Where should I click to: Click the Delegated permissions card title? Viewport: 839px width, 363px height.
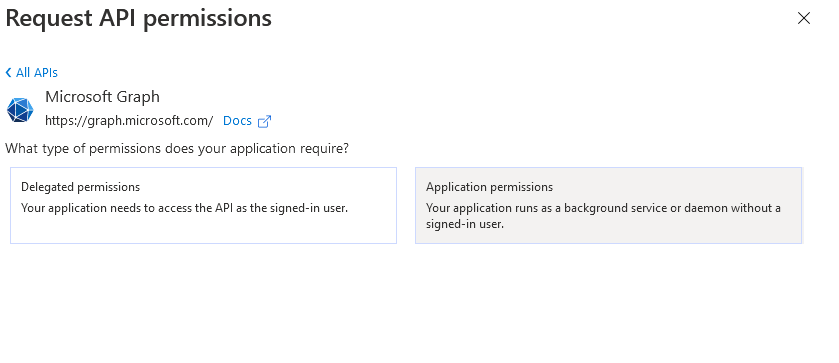[80, 187]
